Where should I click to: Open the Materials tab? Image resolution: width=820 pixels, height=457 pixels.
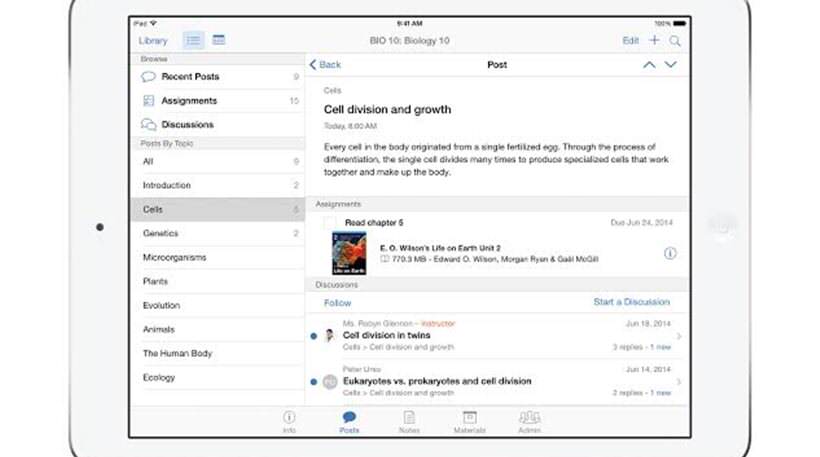click(469, 420)
